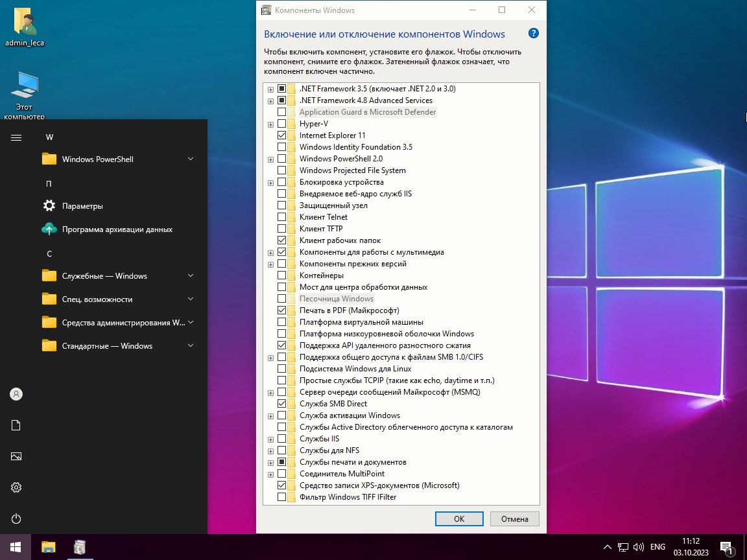Screen dimensions: 747x560
Task: Open the Documents icon in Start sidebar
Action: (16, 425)
